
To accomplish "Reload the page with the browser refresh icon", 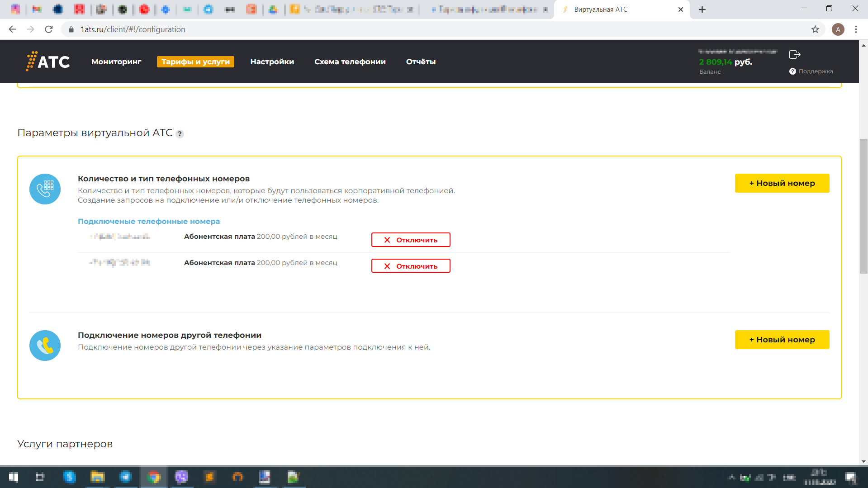I will click(x=49, y=29).
